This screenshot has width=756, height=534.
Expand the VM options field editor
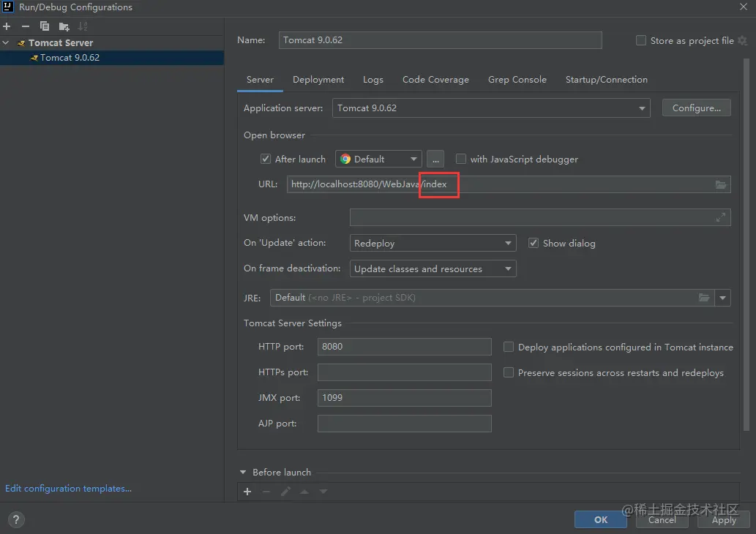click(x=720, y=217)
